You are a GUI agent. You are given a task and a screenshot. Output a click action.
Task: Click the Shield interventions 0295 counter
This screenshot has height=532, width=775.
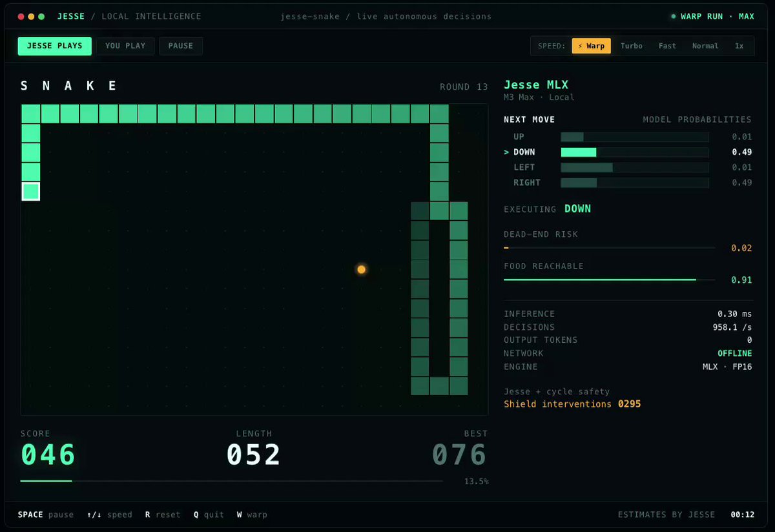(572, 404)
